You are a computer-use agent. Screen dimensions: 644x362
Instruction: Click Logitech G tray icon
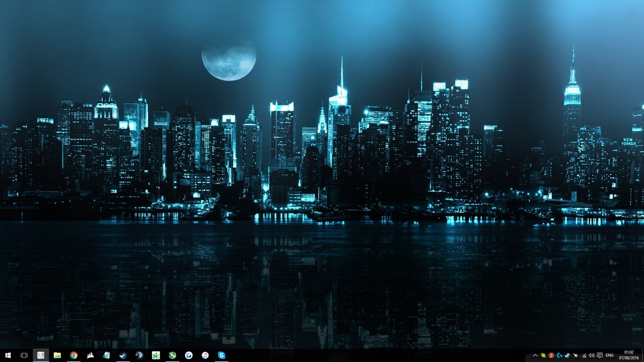(x=559, y=355)
